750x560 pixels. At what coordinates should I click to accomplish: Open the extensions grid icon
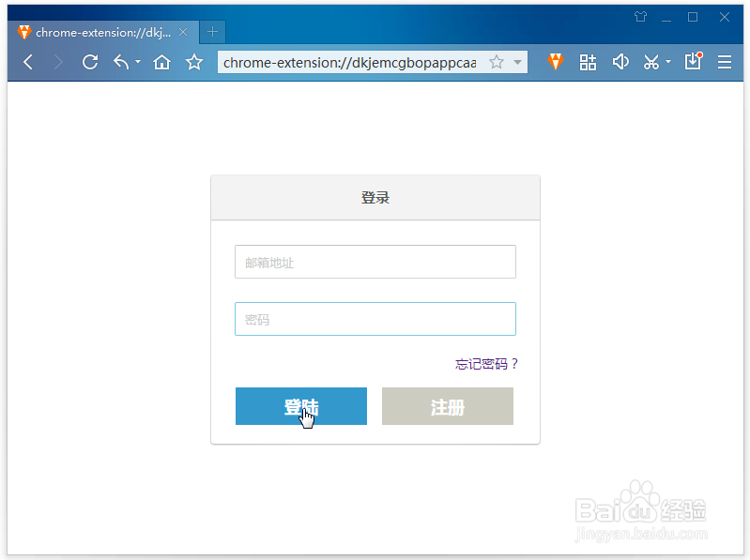point(588,62)
